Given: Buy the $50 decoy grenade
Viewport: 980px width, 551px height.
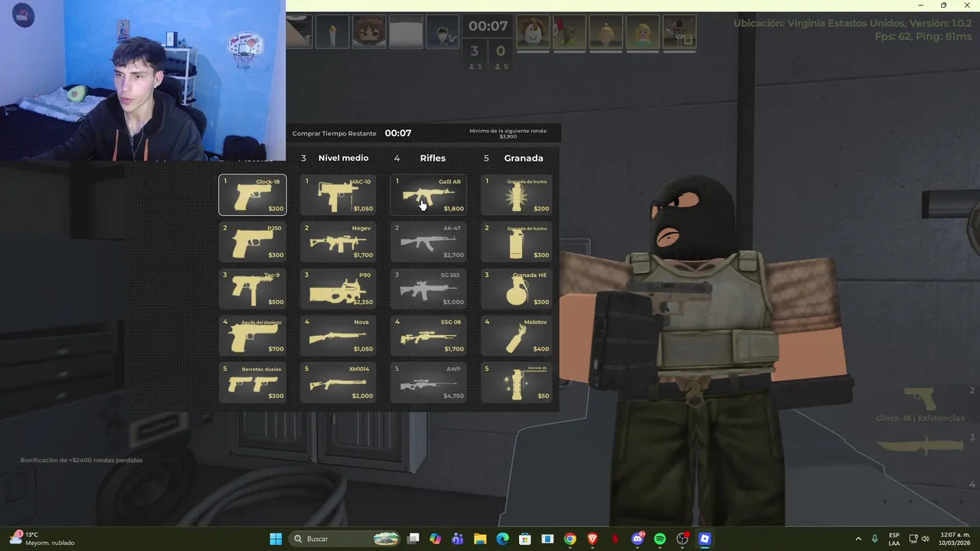Looking at the screenshot, I should 516,382.
